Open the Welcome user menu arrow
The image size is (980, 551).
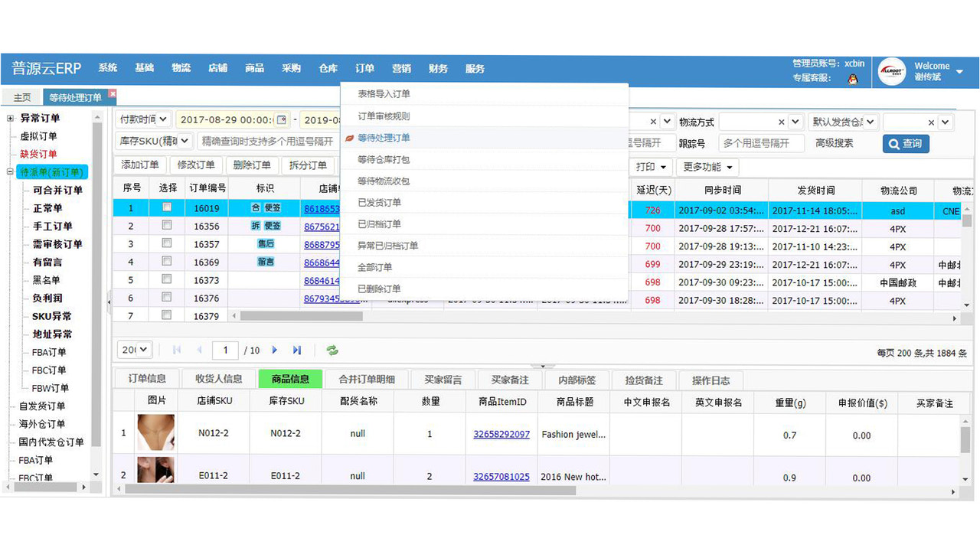959,72
